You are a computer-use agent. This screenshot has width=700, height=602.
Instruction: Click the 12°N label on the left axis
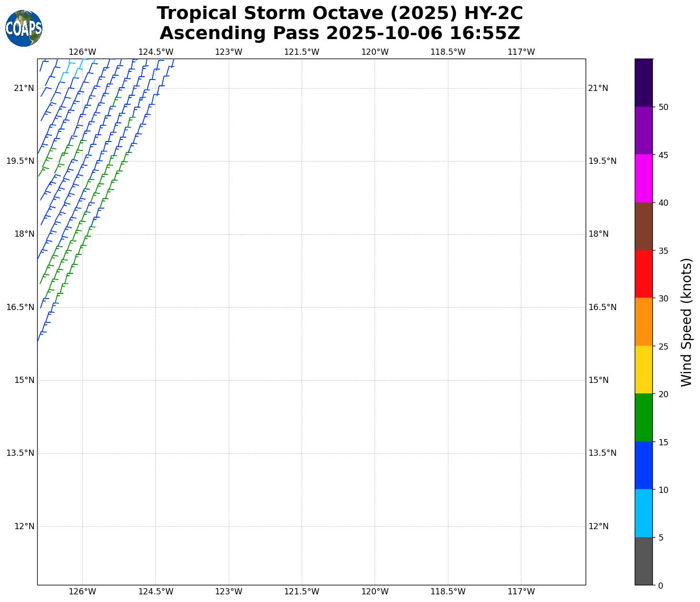[x=24, y=526]
